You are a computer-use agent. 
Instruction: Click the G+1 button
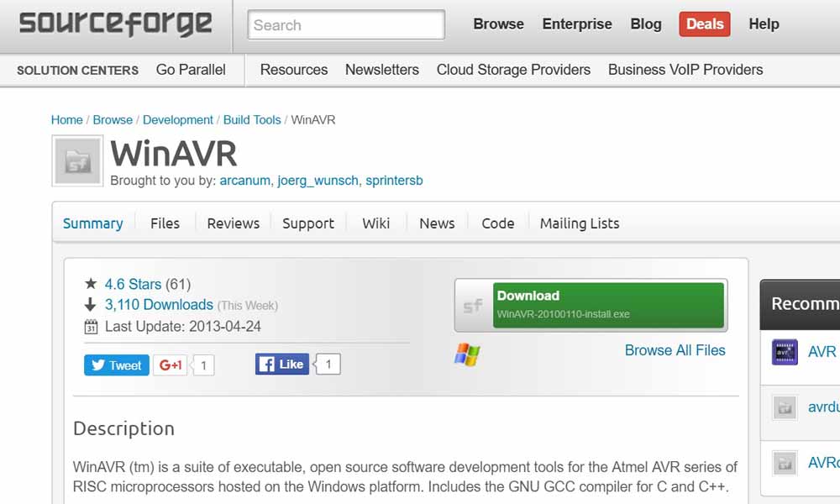coord(170,365)
